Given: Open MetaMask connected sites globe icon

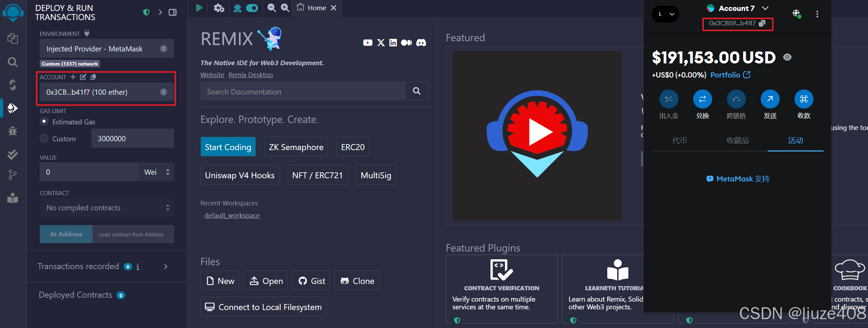Looking at the screenshot, I should (797, 14).
